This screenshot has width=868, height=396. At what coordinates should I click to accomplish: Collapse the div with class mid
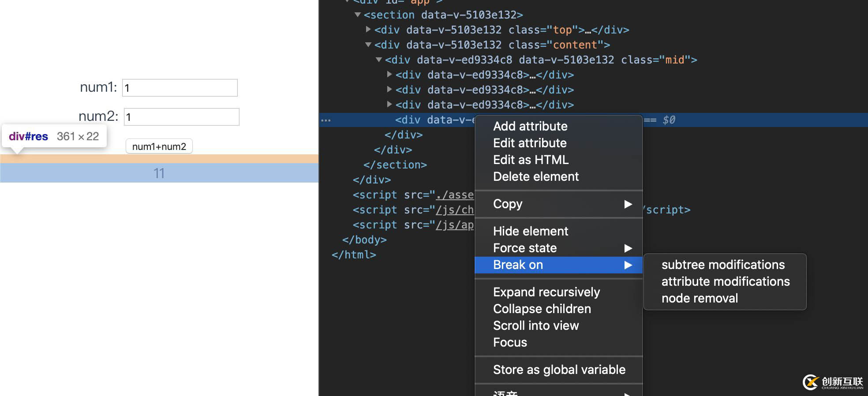tap(379, 60)
